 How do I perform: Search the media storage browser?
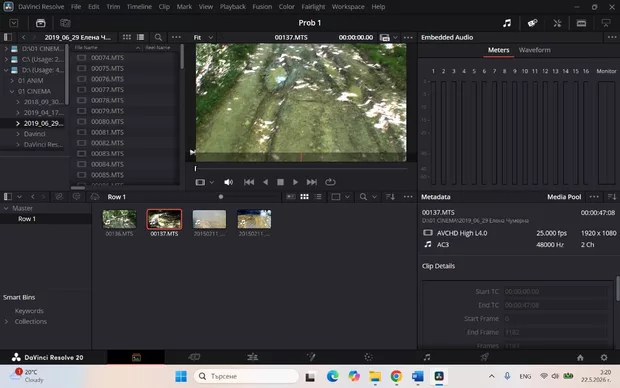click(x=158, y=37)
